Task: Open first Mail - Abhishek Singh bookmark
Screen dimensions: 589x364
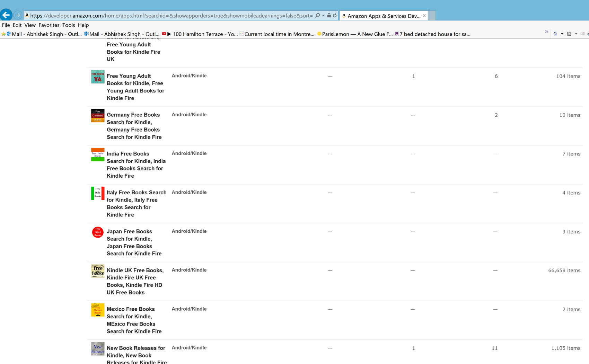Action: [44, 34]
